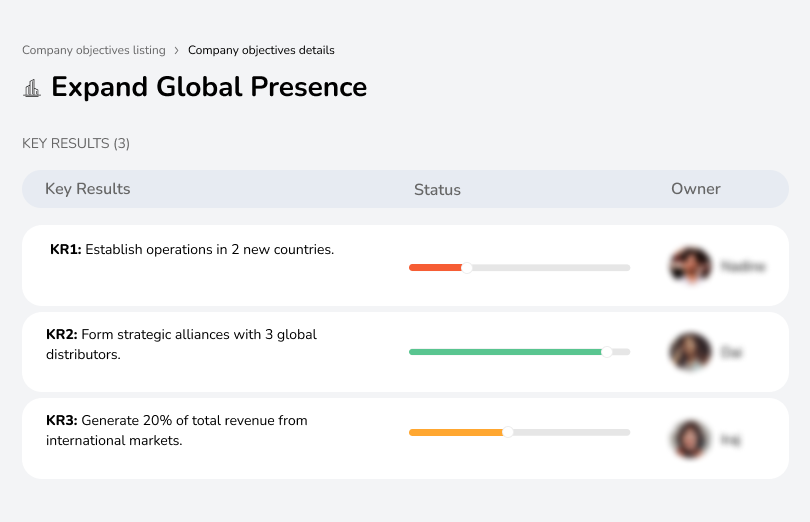Click the KR1 progress slider handle
This screenshot has height=522, width=810.
coord(466,268)
